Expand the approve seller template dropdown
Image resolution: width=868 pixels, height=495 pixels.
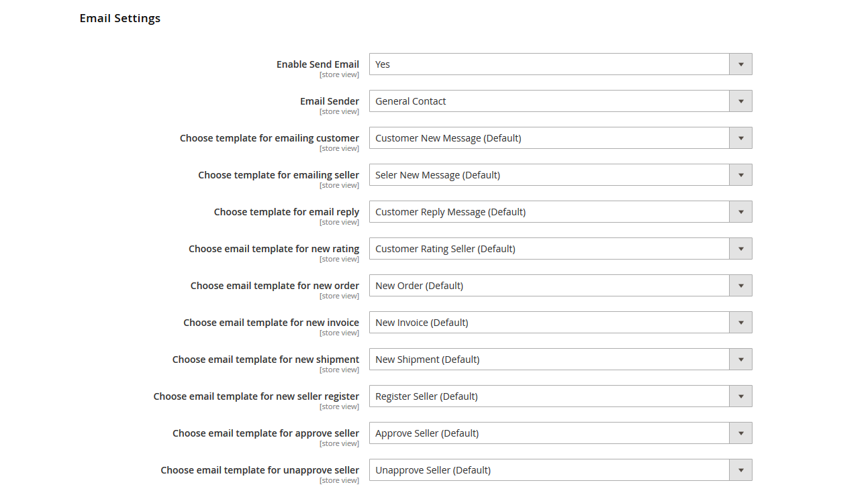(561, 433)
